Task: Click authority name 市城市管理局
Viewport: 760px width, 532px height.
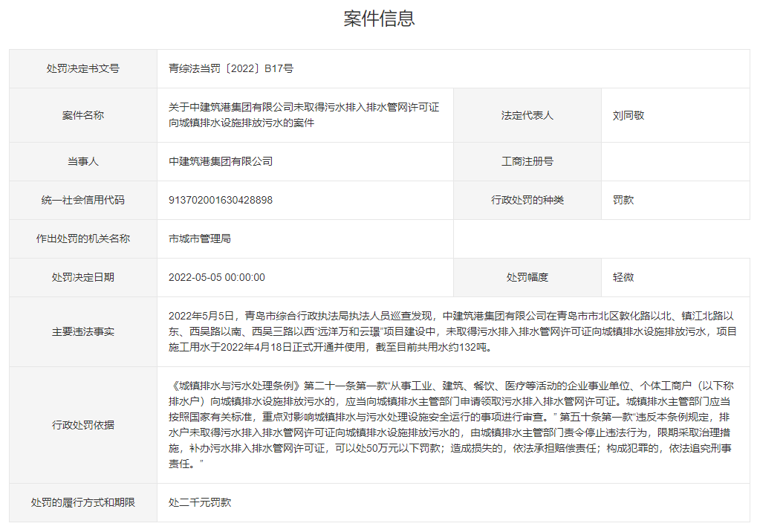Action: coord(200,239)
